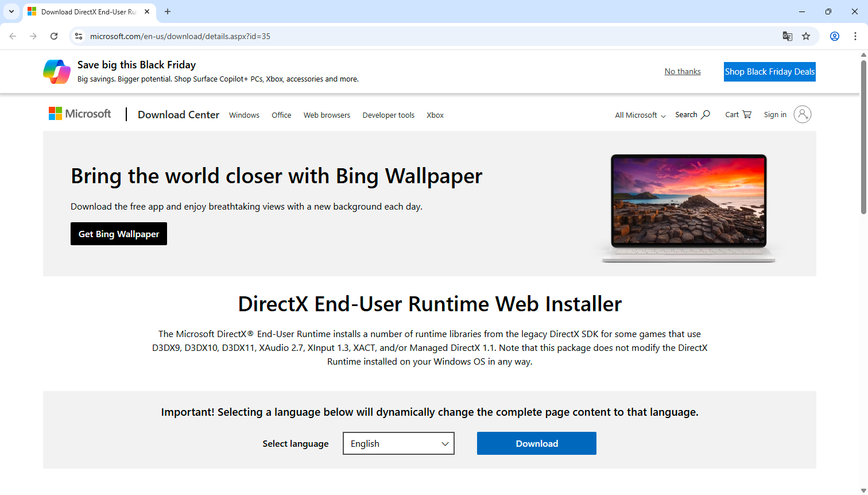Click the scrollbar down arrow

863,491
